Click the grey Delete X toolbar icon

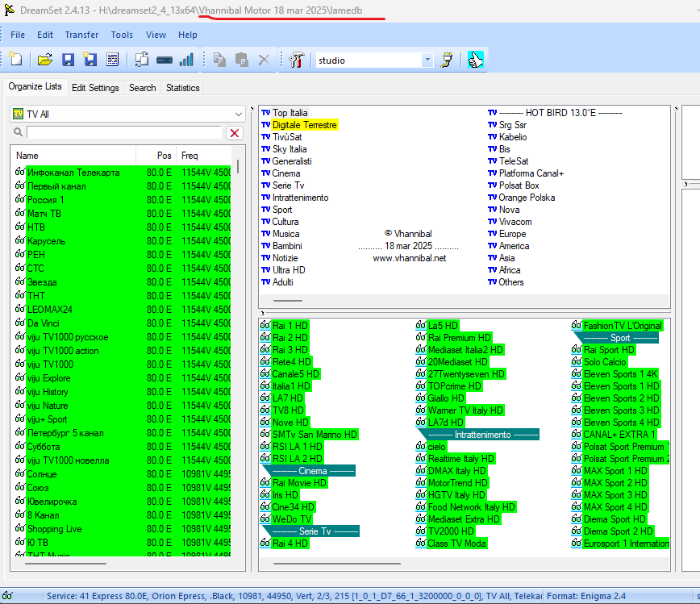(264, 60)
